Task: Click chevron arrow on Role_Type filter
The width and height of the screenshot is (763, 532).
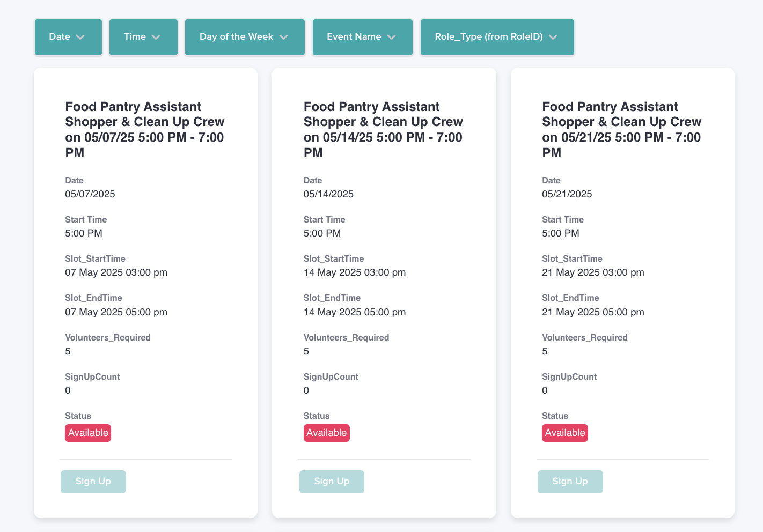Action: tap(553, 37)
